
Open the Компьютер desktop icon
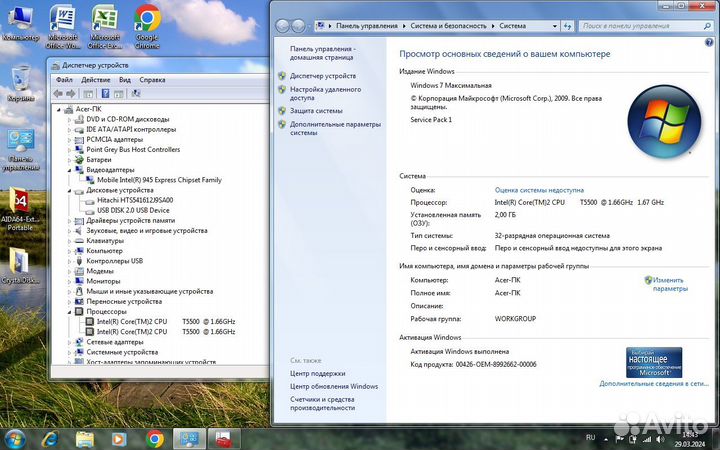[x=20, y=24]
